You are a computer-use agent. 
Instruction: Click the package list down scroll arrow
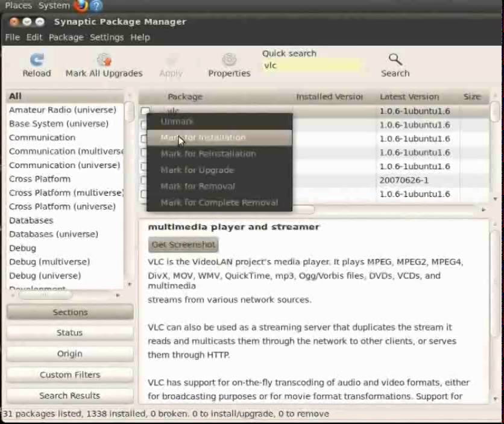496,199
